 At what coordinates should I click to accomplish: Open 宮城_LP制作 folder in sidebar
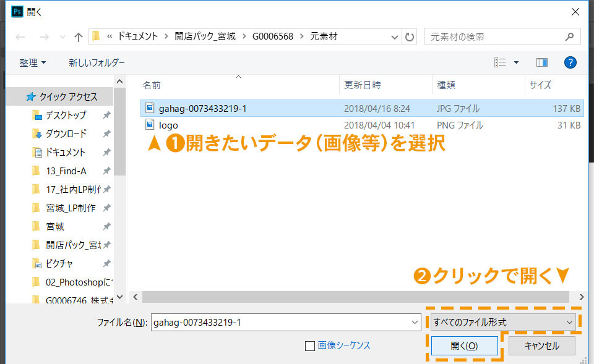[x=71, y=208]
